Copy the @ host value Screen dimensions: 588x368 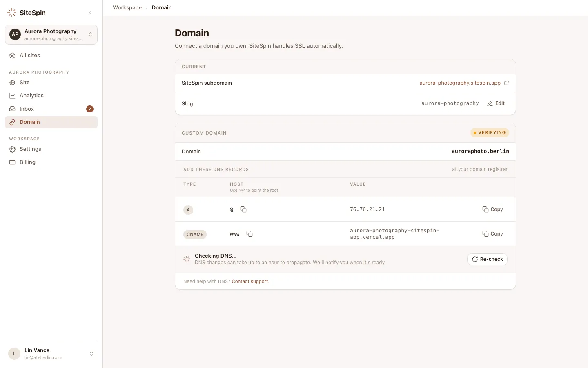pos(243,209)
